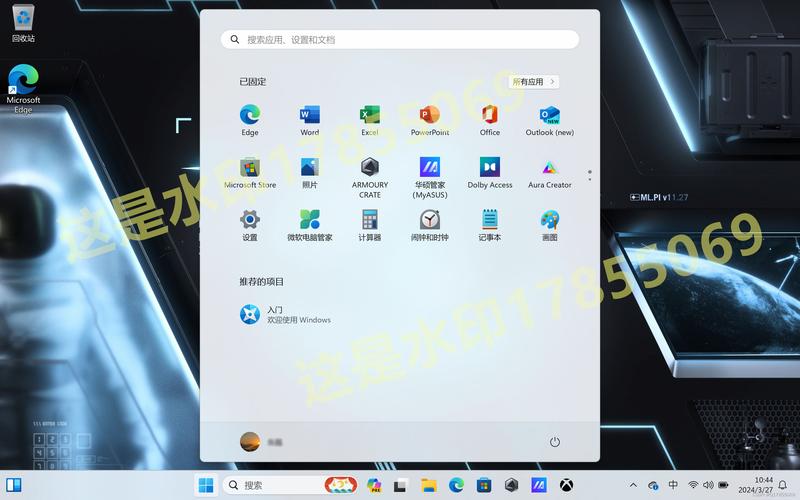Open the 照片 (Photos) app
800x500 pixels.
pos(310,173)
